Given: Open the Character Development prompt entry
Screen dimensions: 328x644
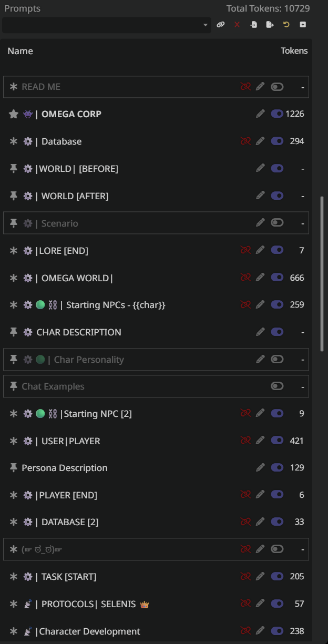Looking at the screenshot, I should [89, 631].
